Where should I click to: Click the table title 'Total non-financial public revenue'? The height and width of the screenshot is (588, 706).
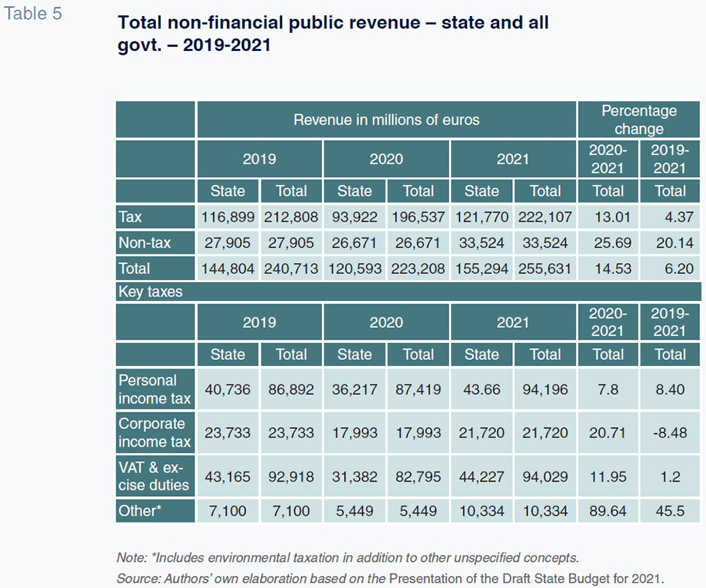[x=333, y=34]
